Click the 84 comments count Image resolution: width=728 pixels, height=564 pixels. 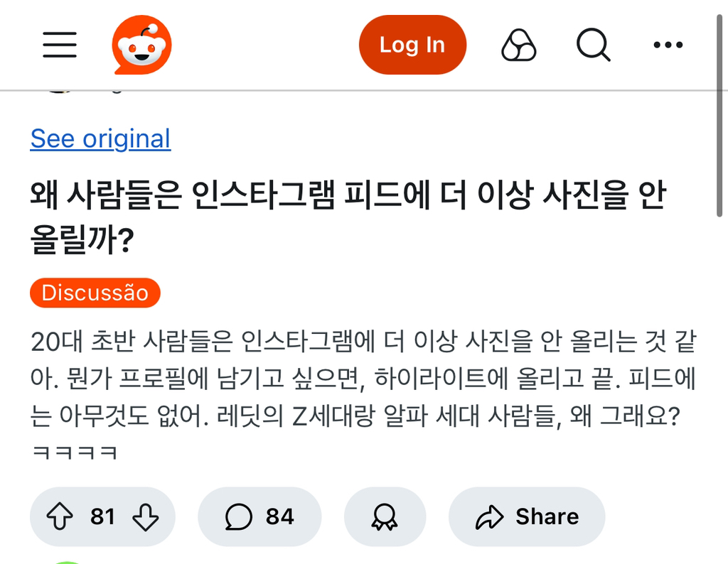279,516
